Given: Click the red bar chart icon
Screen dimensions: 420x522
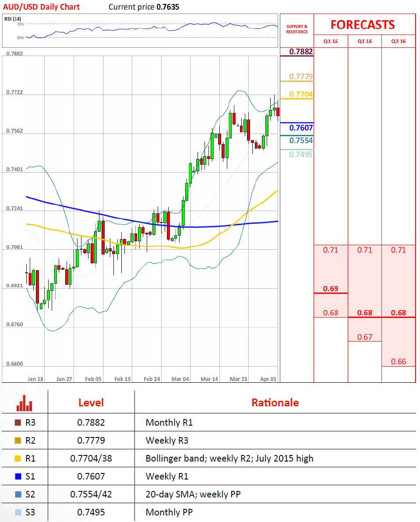Looking at the screenshot, I should 24,403.
